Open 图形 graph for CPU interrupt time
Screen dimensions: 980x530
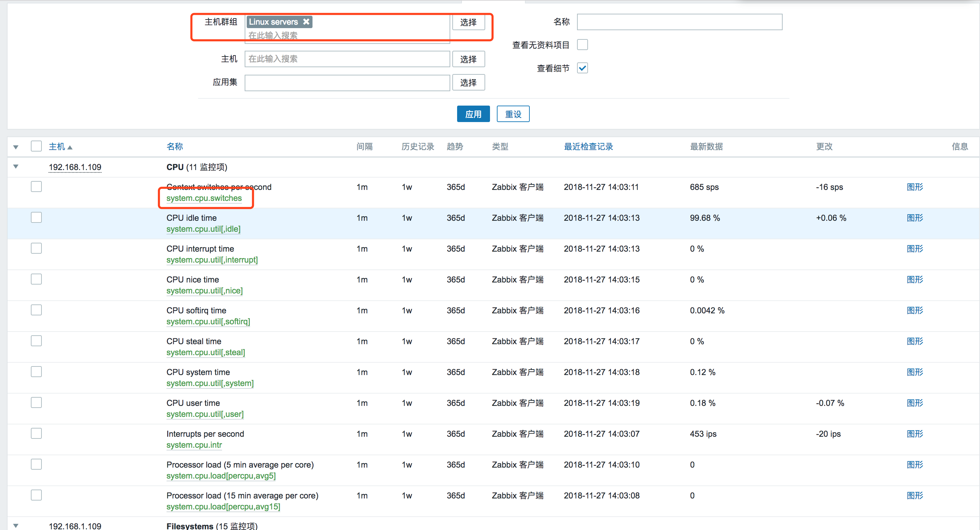[x=915, y=249]
